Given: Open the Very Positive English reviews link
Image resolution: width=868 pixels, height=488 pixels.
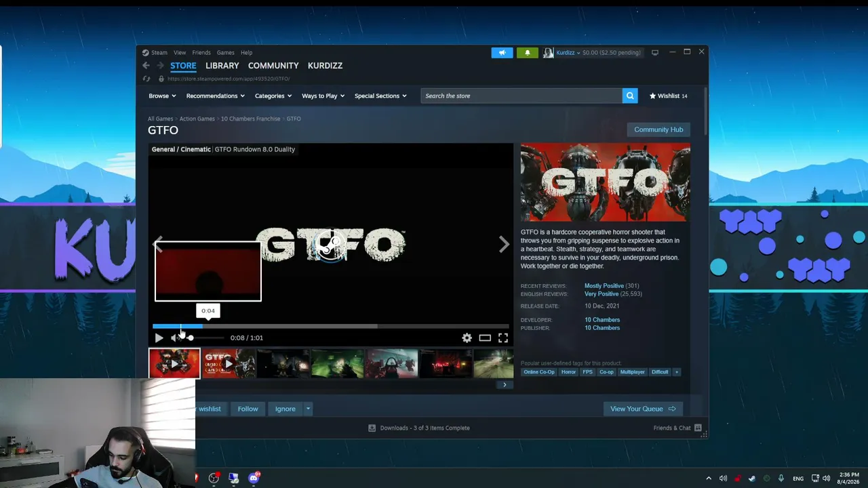Looking at the screenshot, I should point(601,294).
